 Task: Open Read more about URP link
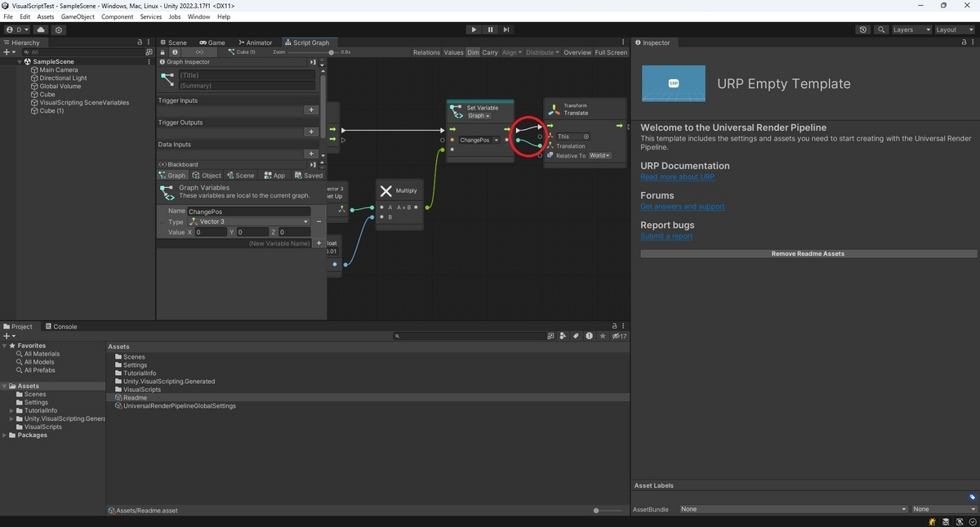tap(677, 176)
